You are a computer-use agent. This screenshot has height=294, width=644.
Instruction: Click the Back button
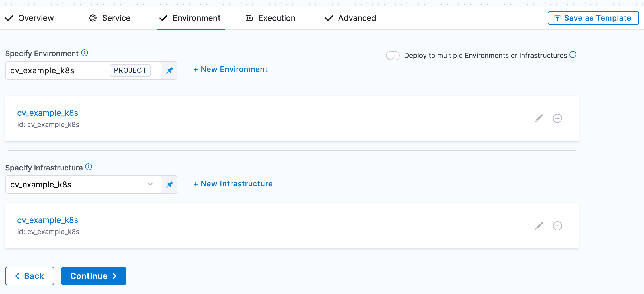coord(30,276)
